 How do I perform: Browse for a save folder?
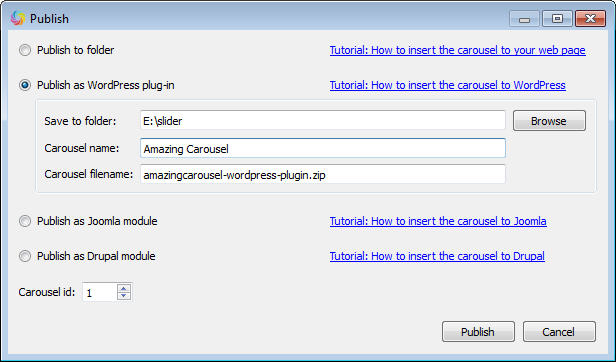click(x=549, y=121)
